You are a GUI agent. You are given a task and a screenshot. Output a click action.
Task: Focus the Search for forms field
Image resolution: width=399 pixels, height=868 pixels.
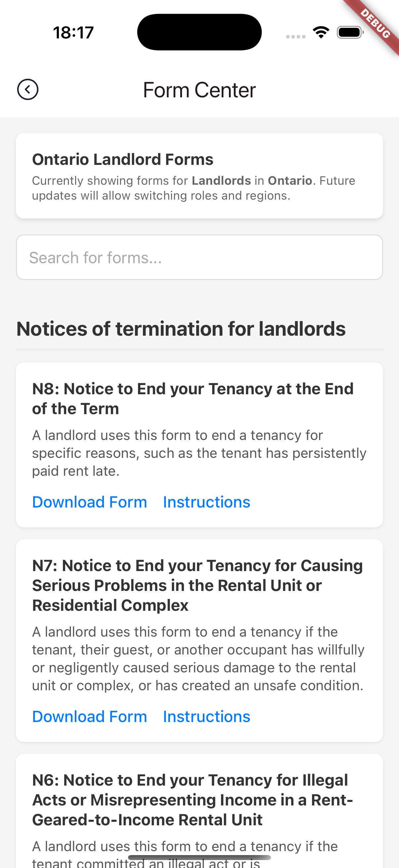click(199, 258)
